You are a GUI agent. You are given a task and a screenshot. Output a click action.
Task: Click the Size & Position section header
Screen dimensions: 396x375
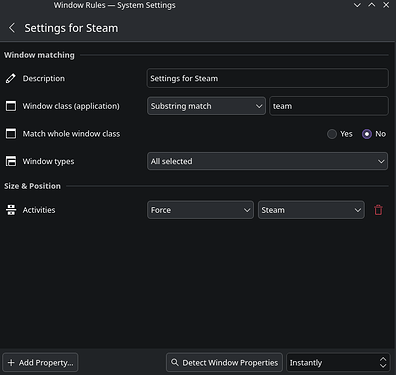[x=32, y=186]
